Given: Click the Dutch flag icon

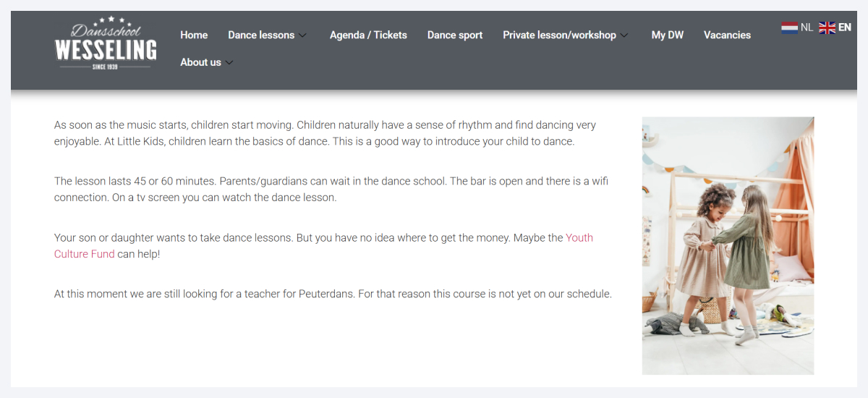Looking at the screenshot, I should 789,27.
